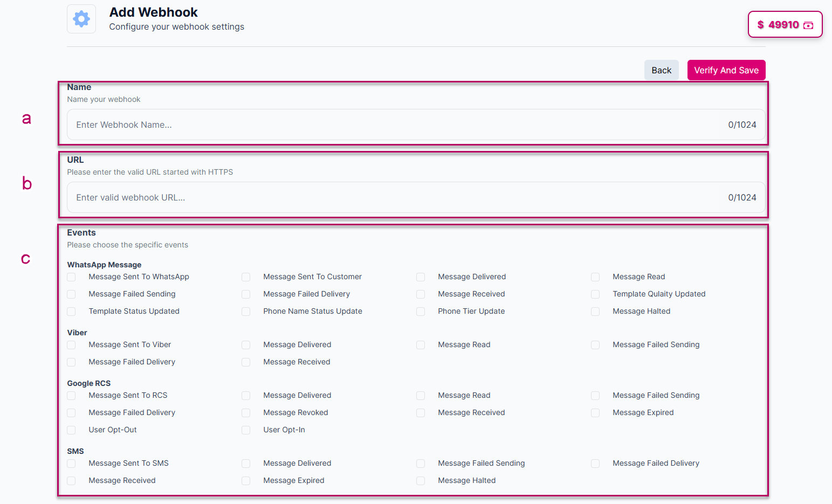Tick SMS Message Halted checkbox
Image resolution: width=832 pixels, height=504 pixels.
point(421,481)
